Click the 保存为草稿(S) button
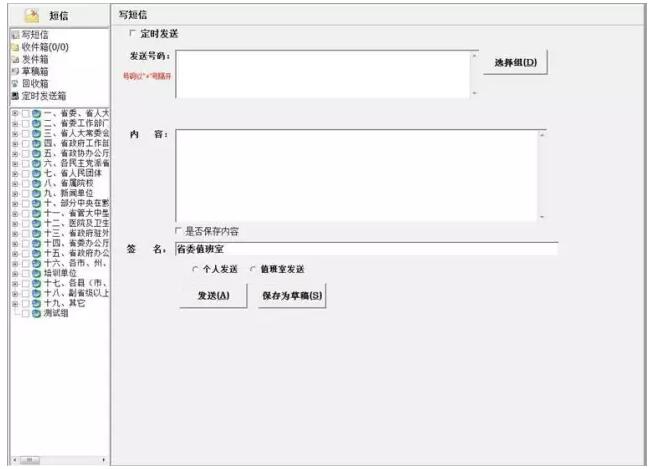 (x=292, y=296)
